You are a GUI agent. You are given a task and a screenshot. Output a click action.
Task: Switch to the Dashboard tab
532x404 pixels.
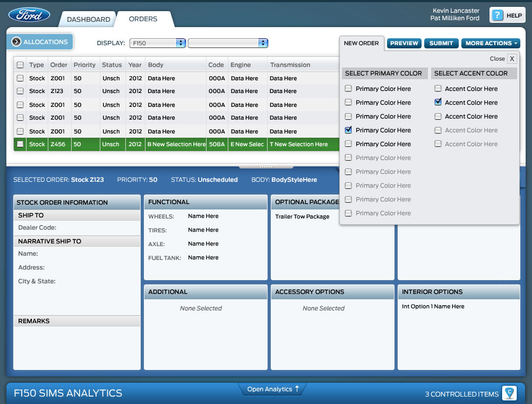click(88, 19)
